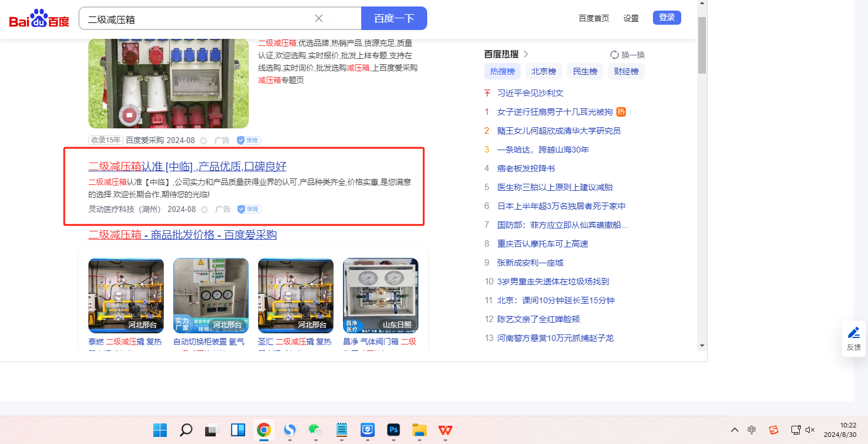The image size is (868, 444).
Task: Select the 财经榜 tab
Action: tap(626, 71)
